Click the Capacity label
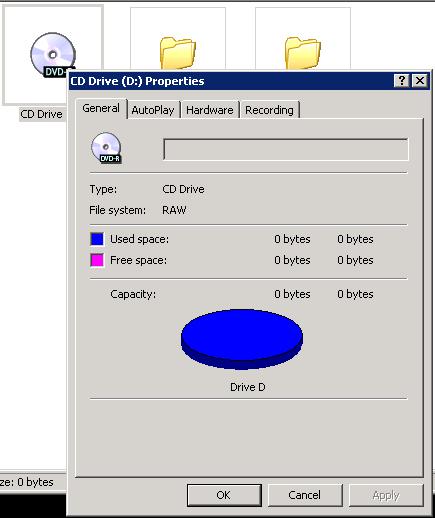 coord(133,294)
